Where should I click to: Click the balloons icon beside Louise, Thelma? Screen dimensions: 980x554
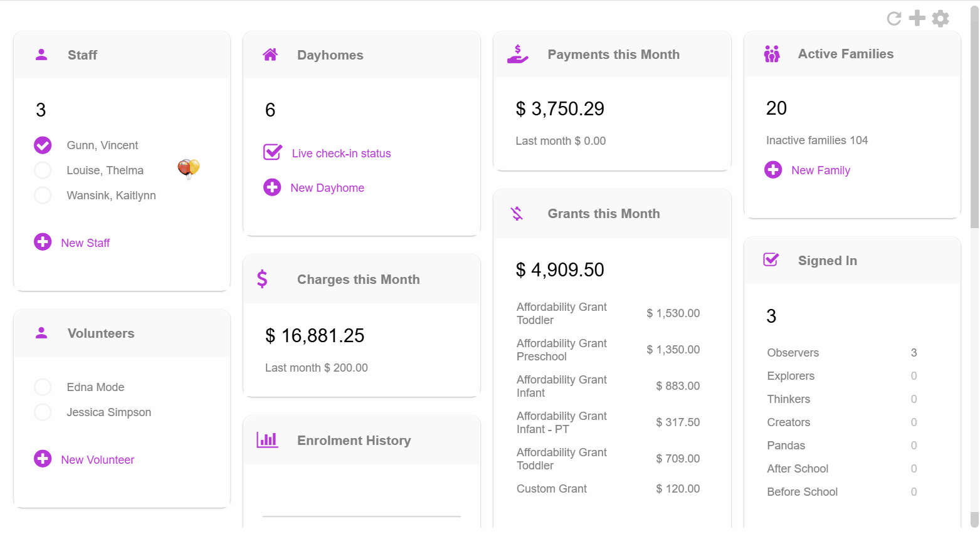pos(188,169)
